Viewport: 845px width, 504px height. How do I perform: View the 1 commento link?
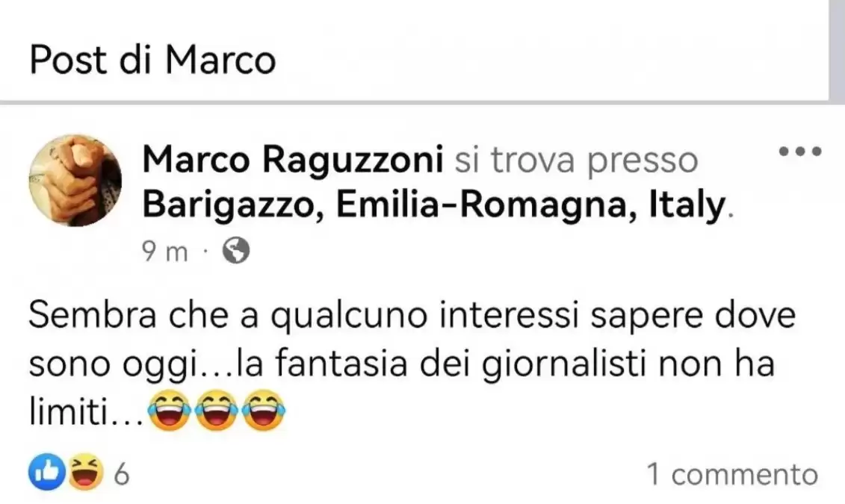tap(732, 474)
